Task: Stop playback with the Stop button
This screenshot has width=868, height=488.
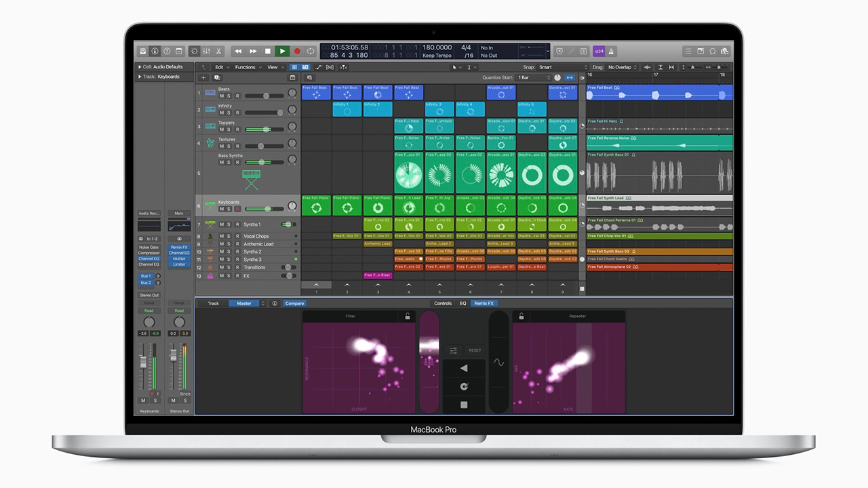Action: (x=268, y=51)
